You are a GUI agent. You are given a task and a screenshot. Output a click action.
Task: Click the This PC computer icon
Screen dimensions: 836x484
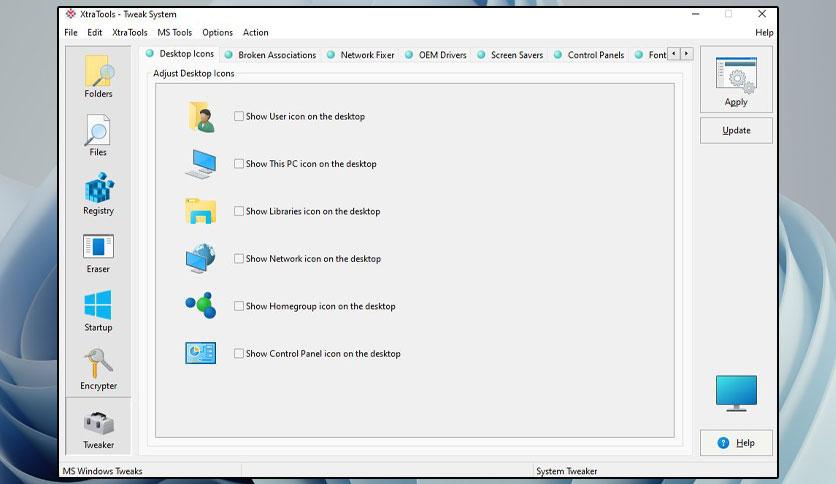201,164
